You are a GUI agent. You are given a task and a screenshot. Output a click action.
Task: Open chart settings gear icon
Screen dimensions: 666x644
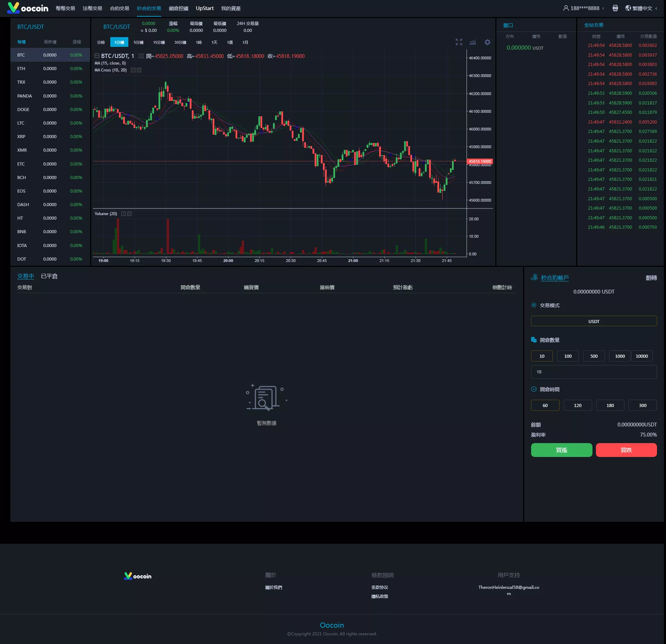[487, 42]
